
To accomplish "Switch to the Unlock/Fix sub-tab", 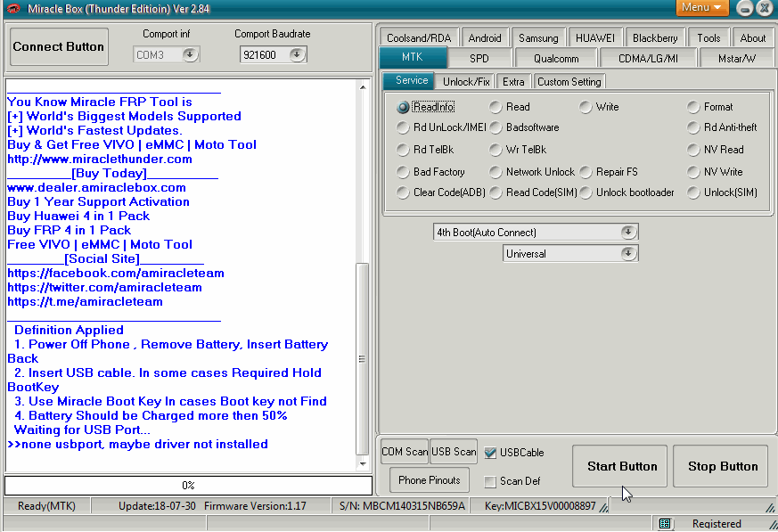I will (x=466, y=82).
